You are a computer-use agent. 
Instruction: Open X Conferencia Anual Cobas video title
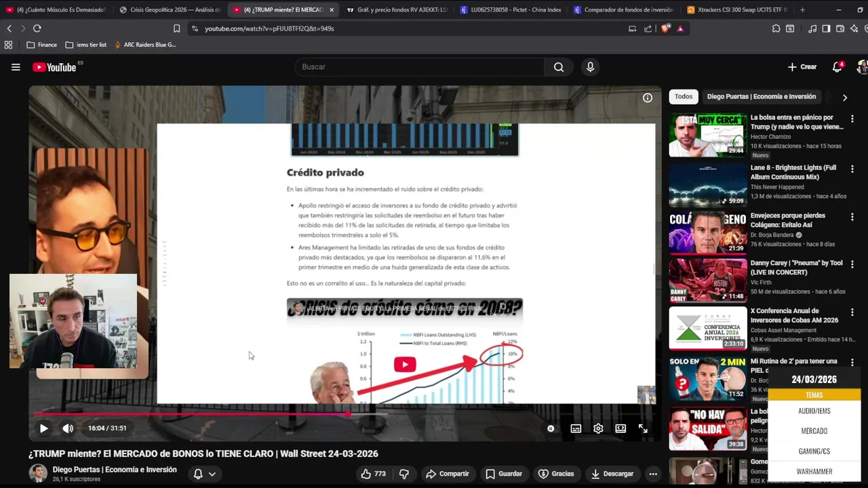click(794, 315)
